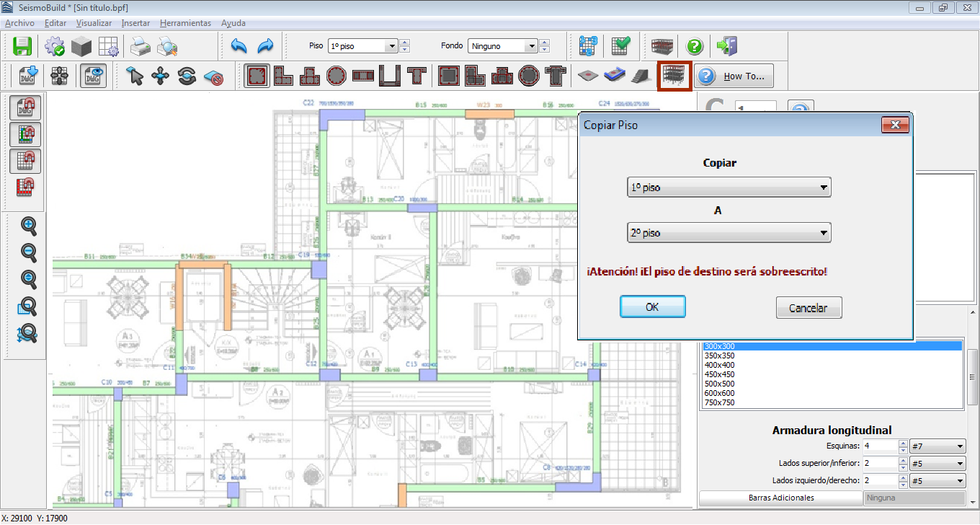This screenshot has width=980, height=525.
Task: Click the Import DWG icon
Action: (28, 76)
